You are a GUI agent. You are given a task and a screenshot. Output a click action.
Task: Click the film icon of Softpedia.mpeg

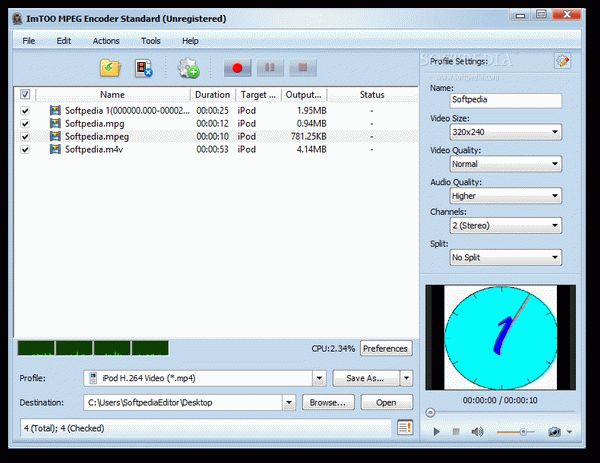point(55,136)
